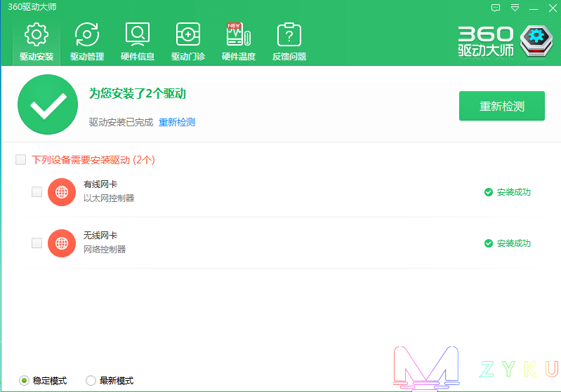Click the 无线网卡 globe icon

click(x=62, y=243)
